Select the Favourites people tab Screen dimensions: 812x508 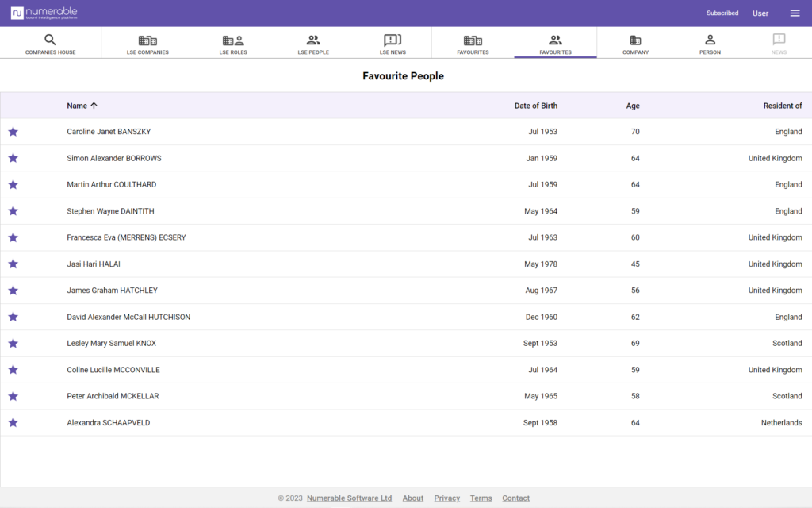pos(555,44)
